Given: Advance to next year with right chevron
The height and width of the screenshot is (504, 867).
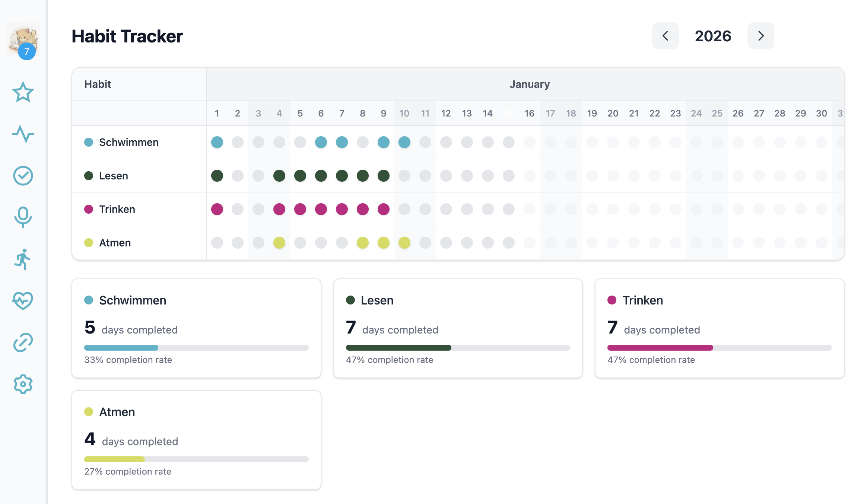Looking at the screenshot, I should tap(760, 36).
